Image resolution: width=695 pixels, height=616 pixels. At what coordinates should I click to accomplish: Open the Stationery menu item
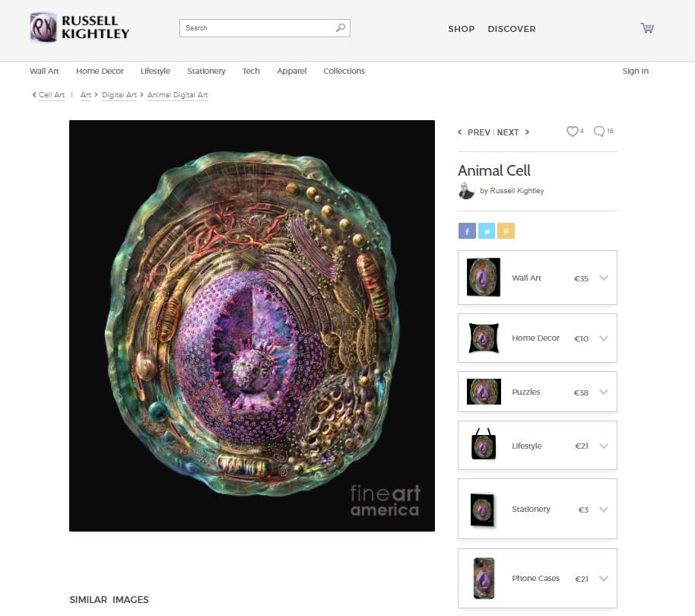[206, 71]
